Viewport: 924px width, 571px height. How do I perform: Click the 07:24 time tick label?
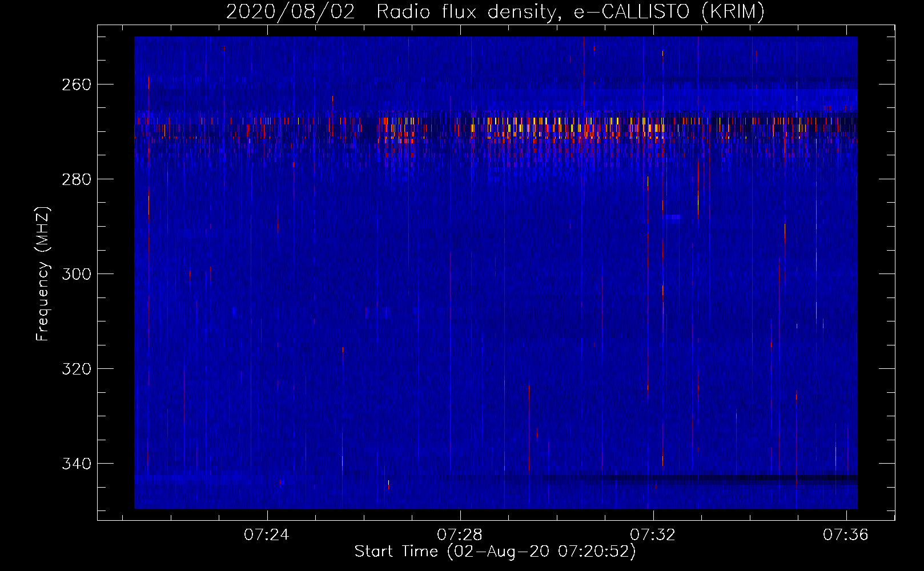[x=267, y=535]
